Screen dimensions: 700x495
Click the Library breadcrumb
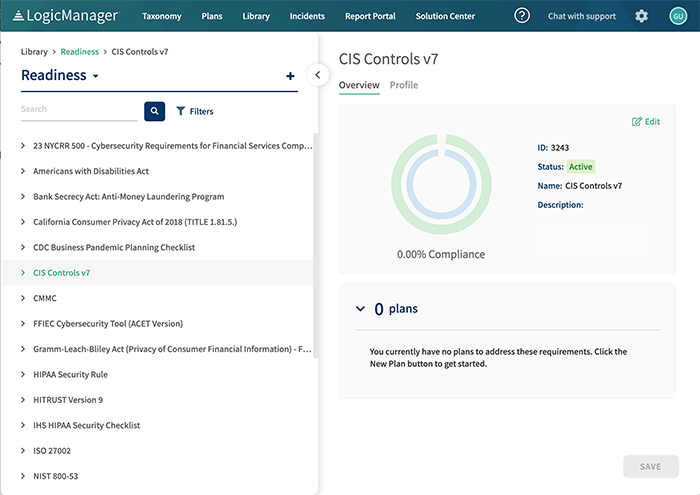pyautogui.click(x=34, y=52)
